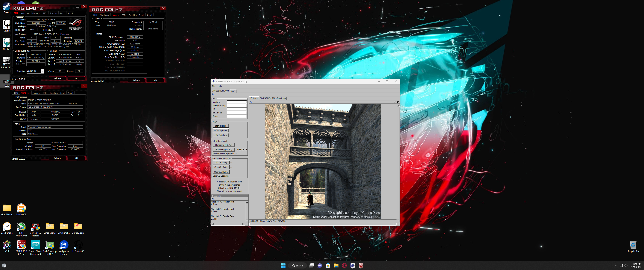Open the Recycle Bin
644x270 pixels.
tap(633, 246)
